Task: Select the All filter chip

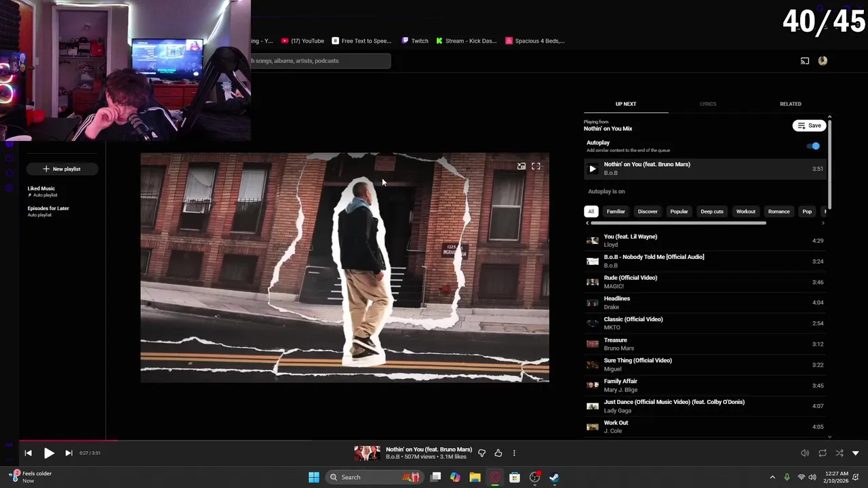Action: 591,211
